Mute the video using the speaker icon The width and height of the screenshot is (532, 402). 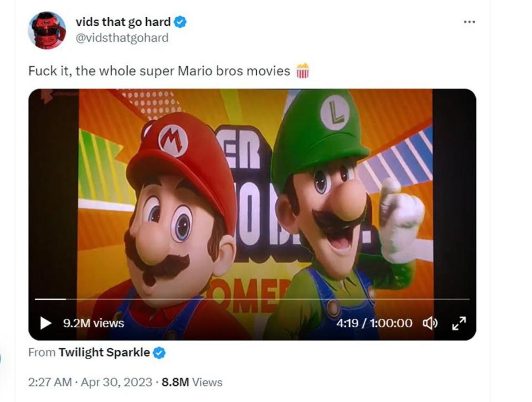tap(430, 324)
